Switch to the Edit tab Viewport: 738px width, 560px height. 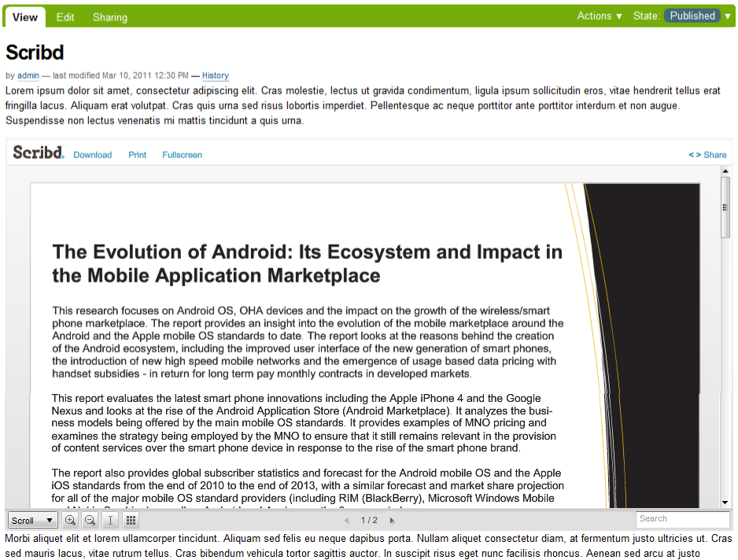(65, 17)
